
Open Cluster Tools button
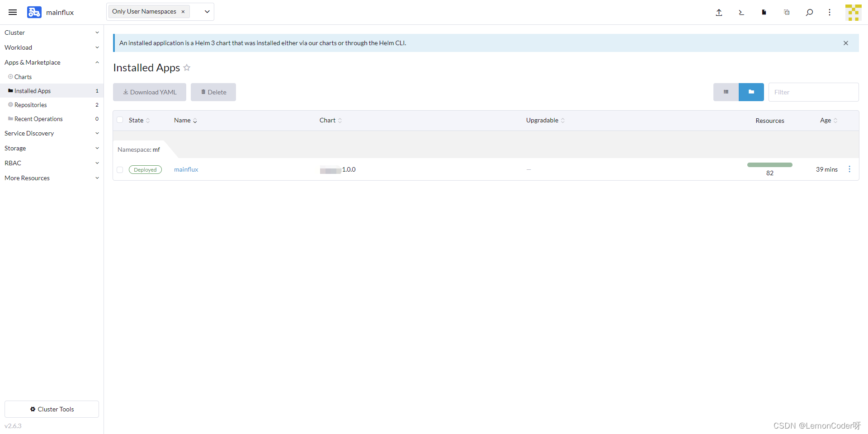(52, 409)
